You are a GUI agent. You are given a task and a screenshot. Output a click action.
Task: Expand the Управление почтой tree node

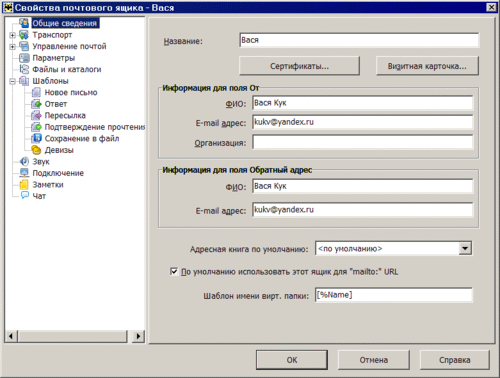[12, 46]
